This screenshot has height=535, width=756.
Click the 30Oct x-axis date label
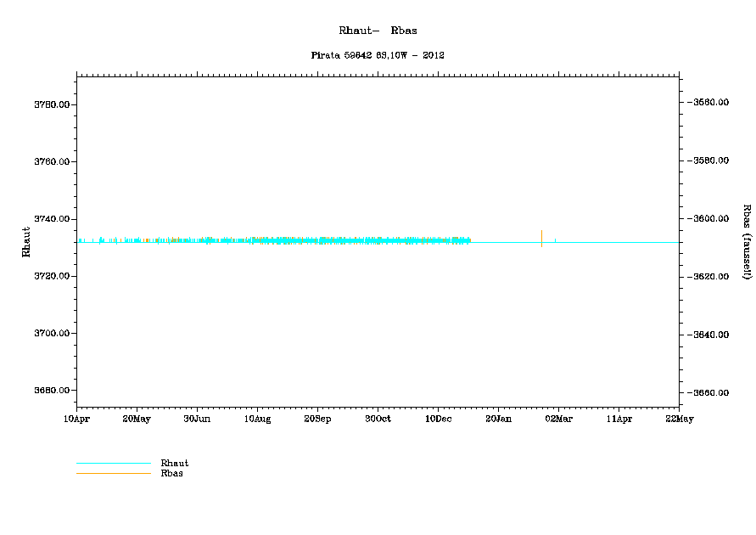click(x=378, y=419)
